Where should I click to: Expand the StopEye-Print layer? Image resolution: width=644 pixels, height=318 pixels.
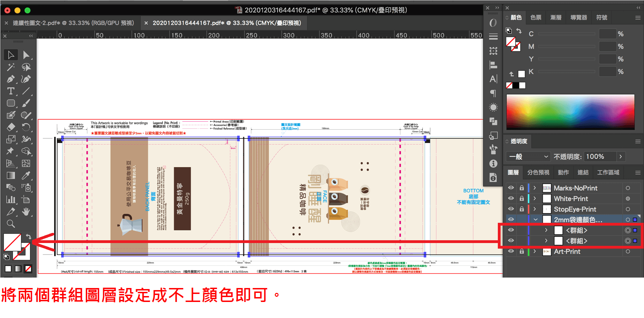tap(535, 209)
